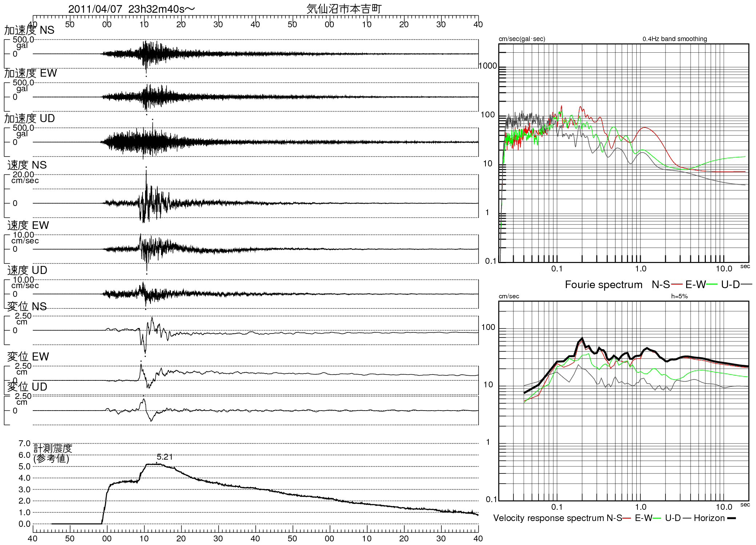
Task: Click the thick black Horizon legend line
Action: pos(731,518)
